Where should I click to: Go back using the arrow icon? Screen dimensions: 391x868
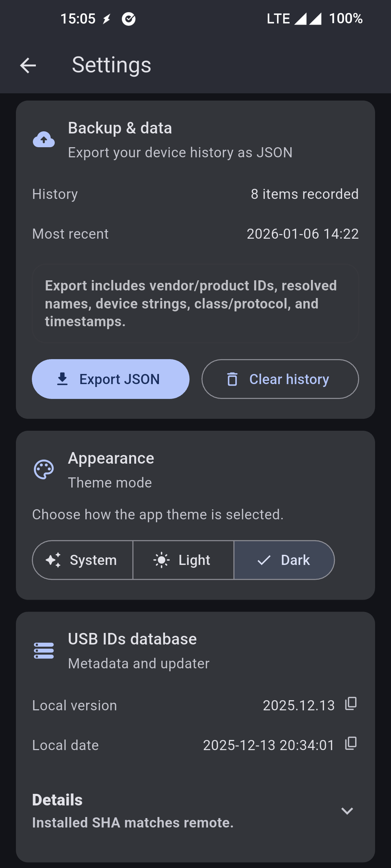point(28,65)
